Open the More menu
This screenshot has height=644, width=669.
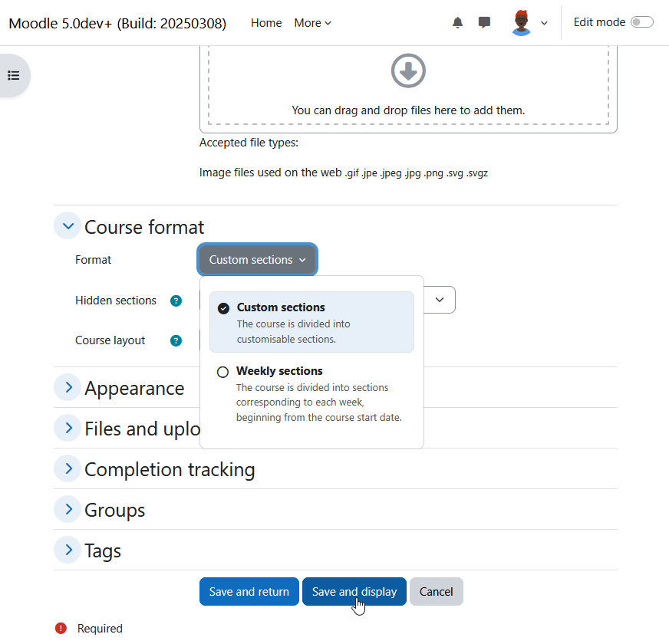(312, 23)
